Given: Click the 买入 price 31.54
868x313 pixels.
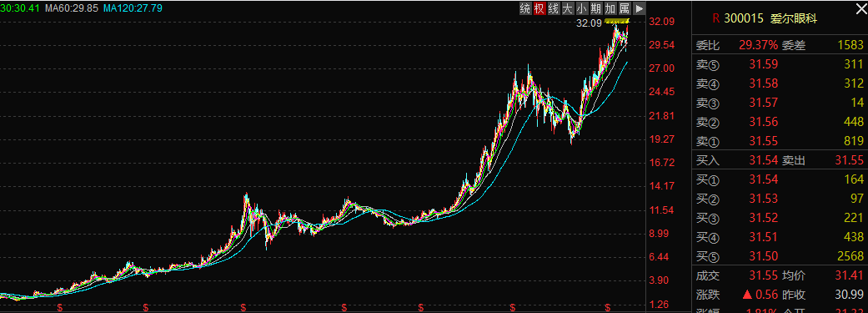Looking at the screenshot, I should click(764, 160).
